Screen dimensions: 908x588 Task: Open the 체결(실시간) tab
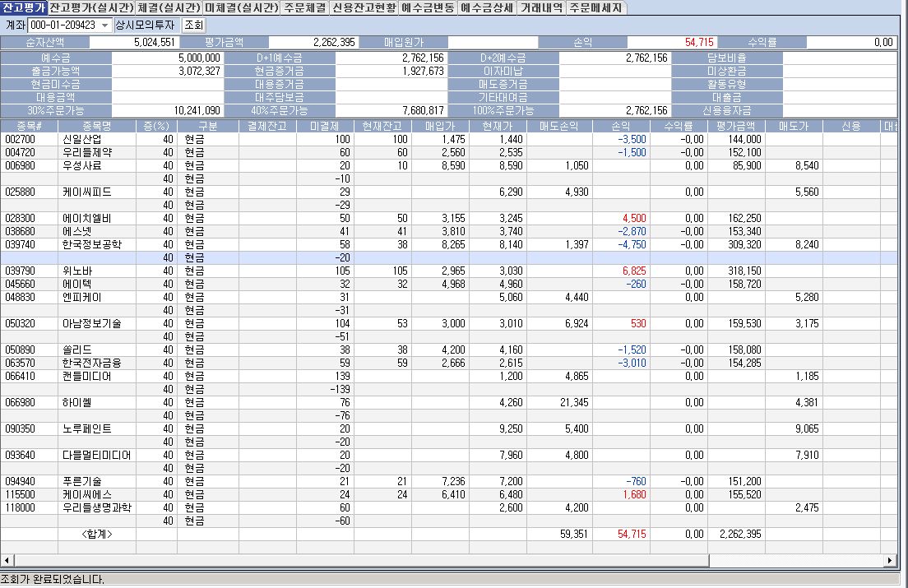tap(169, 7)
